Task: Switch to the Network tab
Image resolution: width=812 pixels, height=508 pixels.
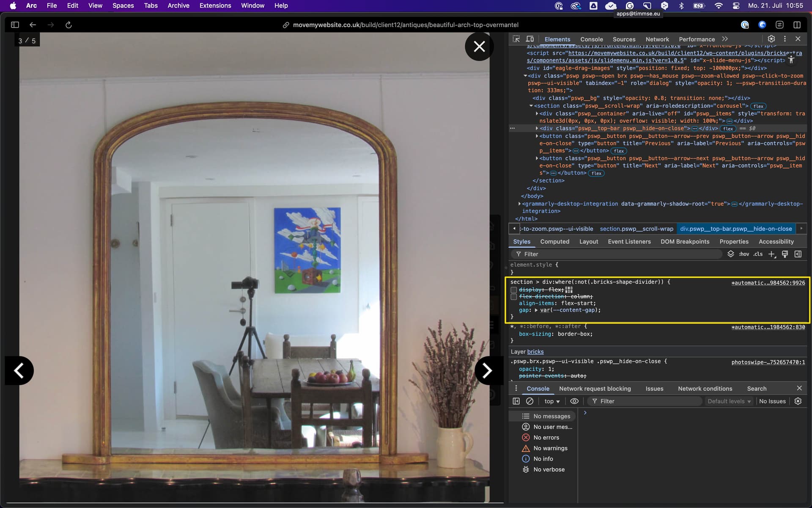Action: (657, 39)
